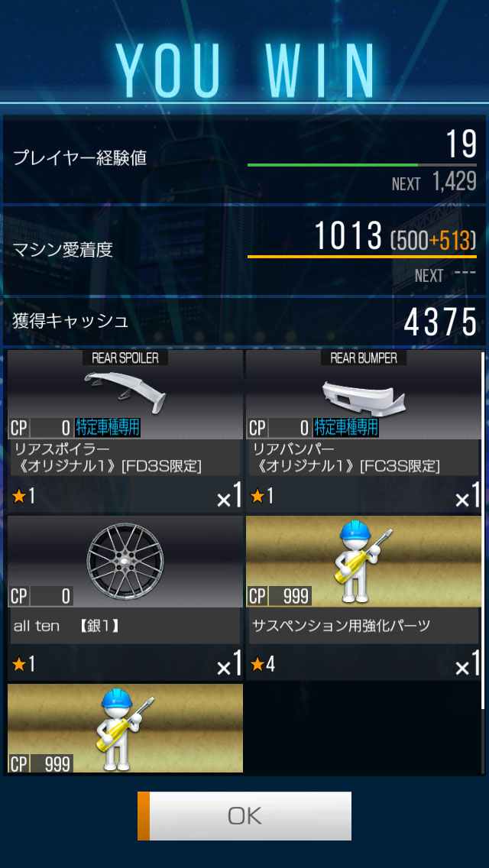Tap the star rating of all ten wheel

pyautogui.click(x=23, y=664)
